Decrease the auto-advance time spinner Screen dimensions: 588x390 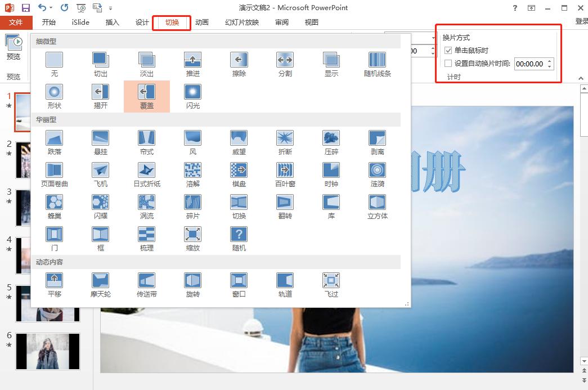click(x=549, y=66)
